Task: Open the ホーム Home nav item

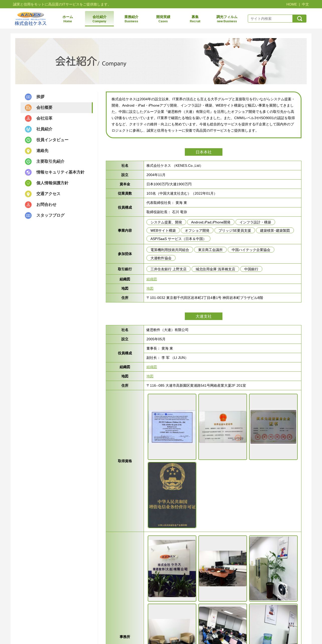Action: (68, 19)
